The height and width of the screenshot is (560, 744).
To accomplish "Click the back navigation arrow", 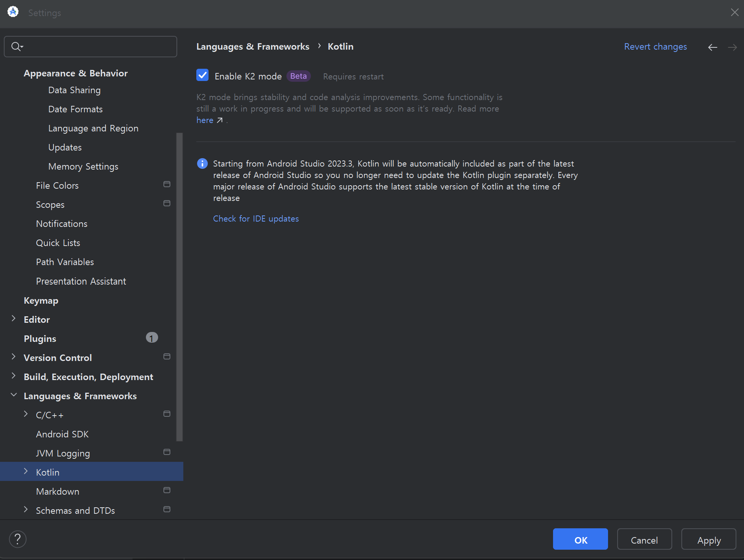I will [712, 47].
